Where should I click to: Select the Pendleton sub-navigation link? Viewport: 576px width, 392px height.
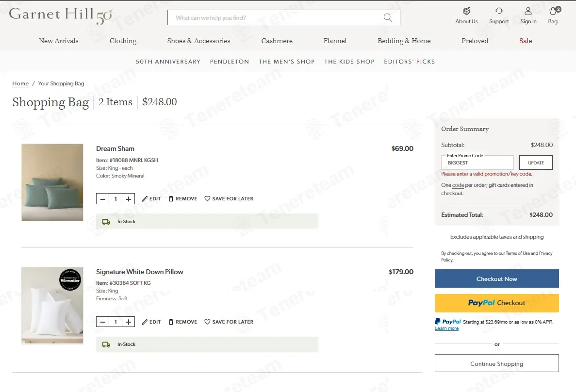tap(230, 61)
